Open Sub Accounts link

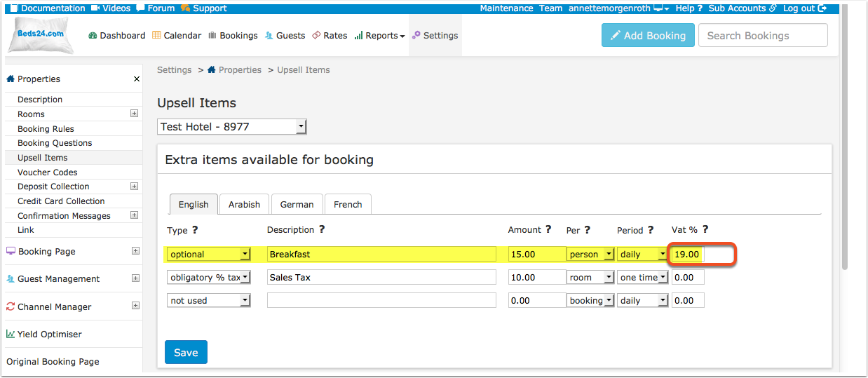tap(742, 8)
